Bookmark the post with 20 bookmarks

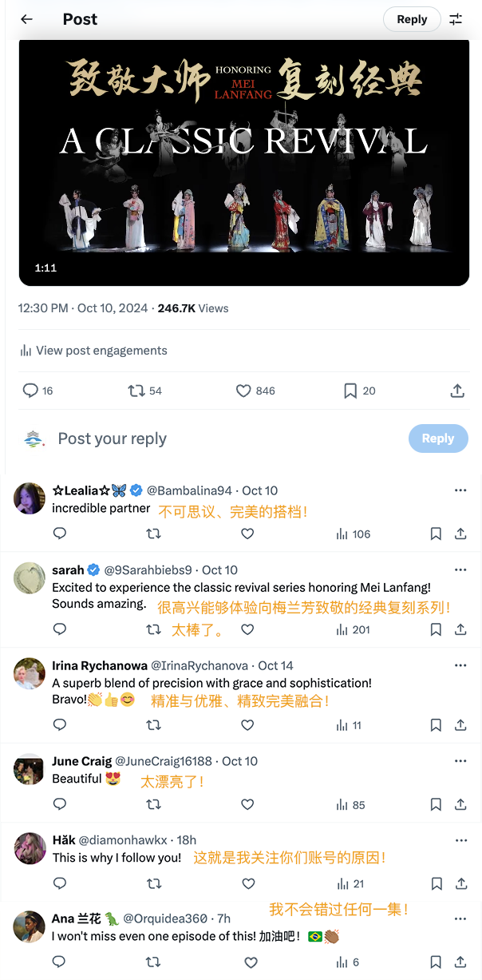(350, 391)
